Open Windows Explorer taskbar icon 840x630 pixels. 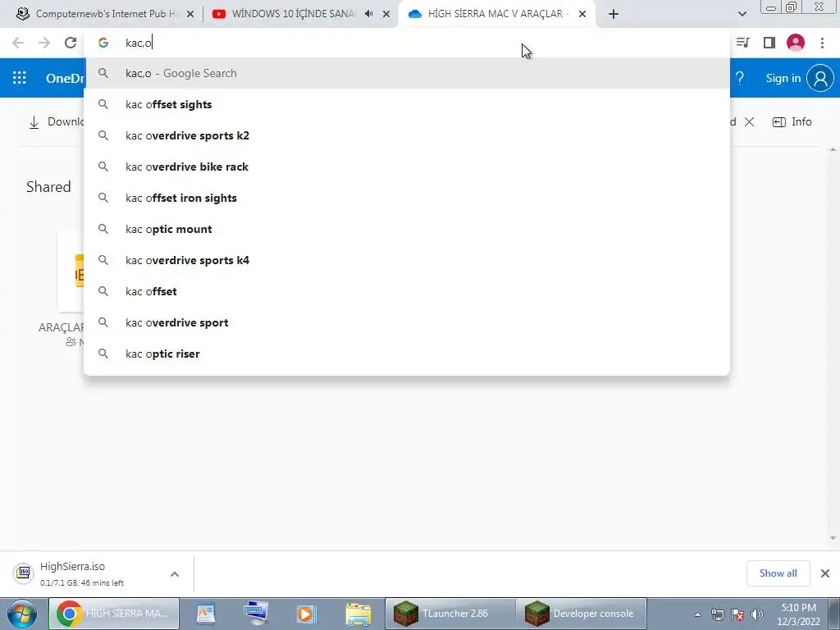pos(358,614)
